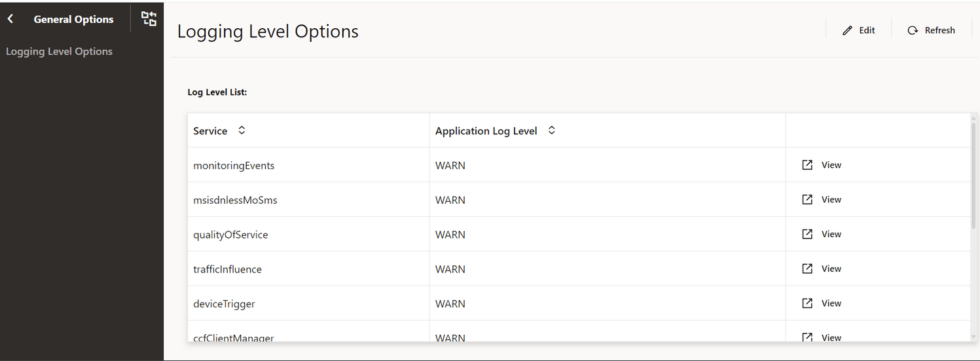
Task: Select the monitoringEvents service cell
Action: pyautogui.click(x=308, y=165)
